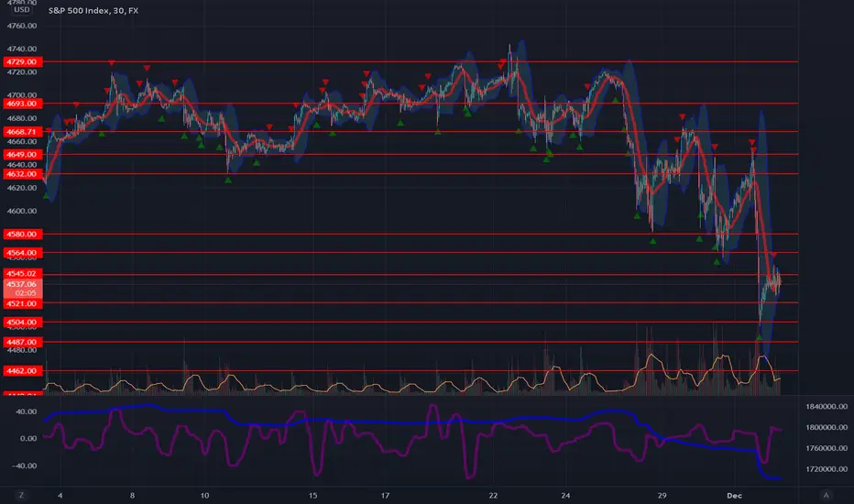Viewport: 854px width, 504px height.
Task: Click the 4620.00 price axis value
Action: 22,188
